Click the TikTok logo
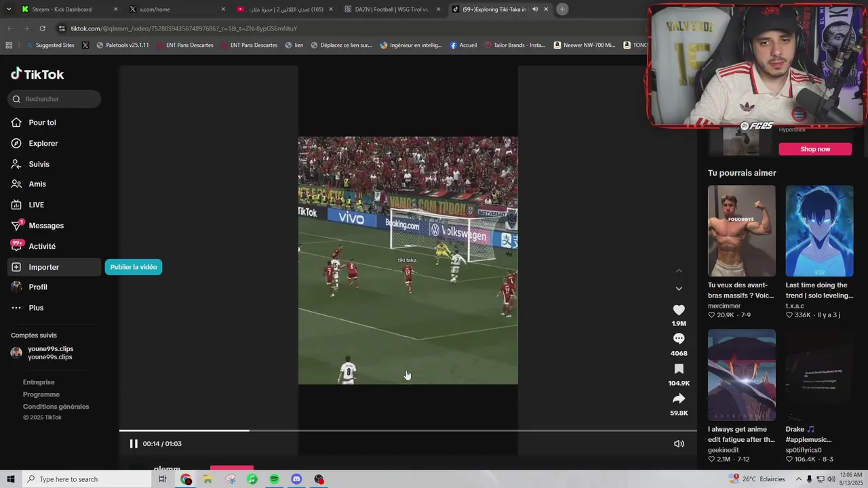 pyautogui.click(x=37, y=75)
